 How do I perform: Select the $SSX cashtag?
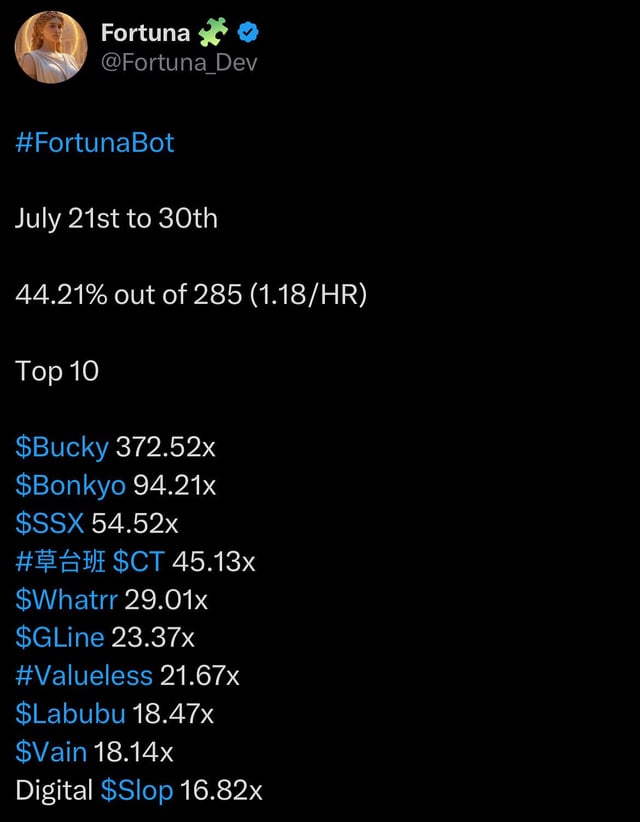point(50,523)
